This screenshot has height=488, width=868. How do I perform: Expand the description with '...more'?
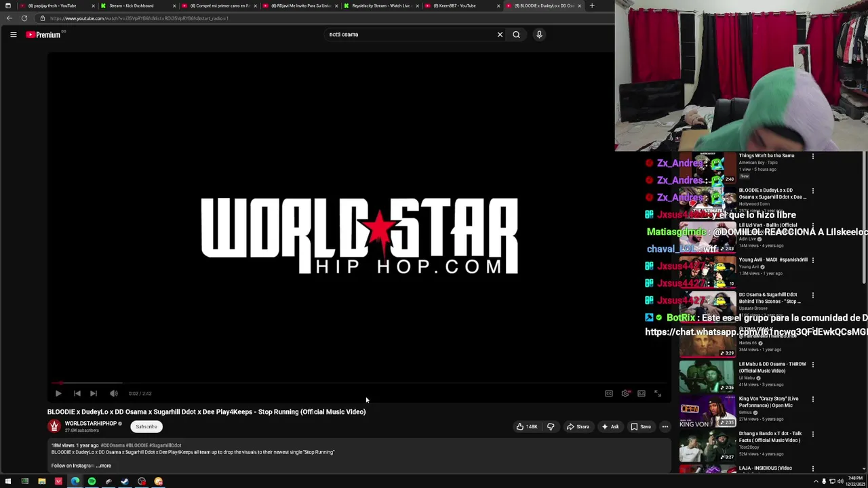104,466
